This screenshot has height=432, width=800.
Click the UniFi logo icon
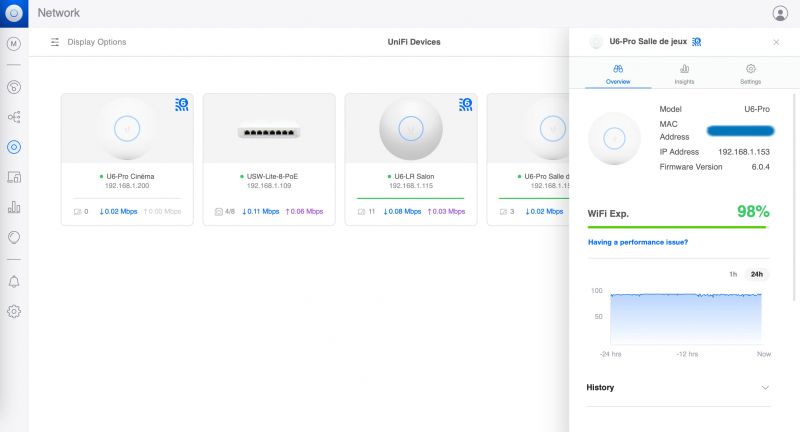(14, 13)
